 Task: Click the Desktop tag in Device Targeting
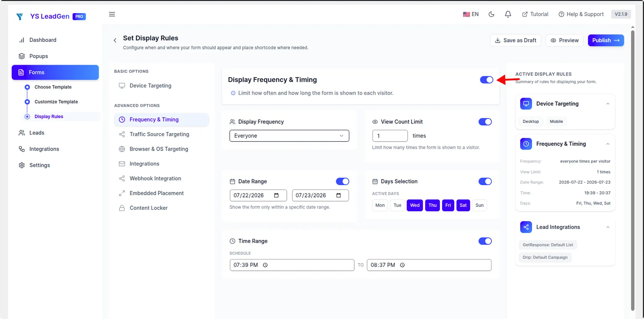(531, 122)
